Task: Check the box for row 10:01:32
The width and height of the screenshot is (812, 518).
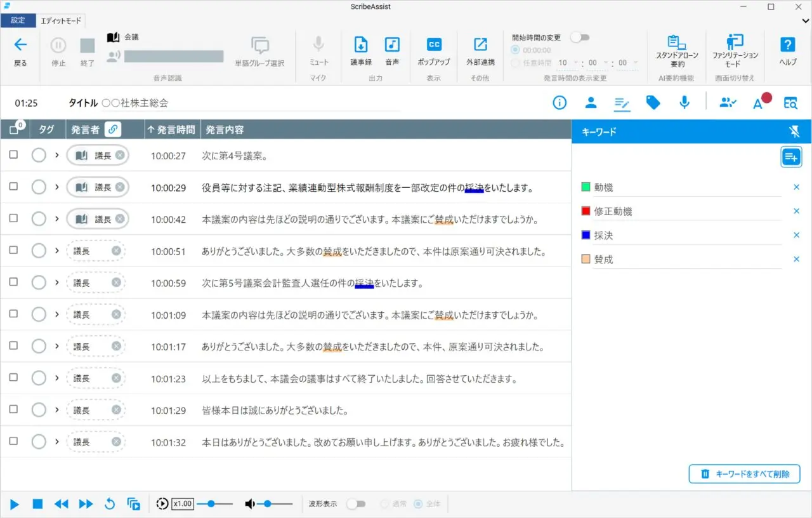Action: point(13,441)
